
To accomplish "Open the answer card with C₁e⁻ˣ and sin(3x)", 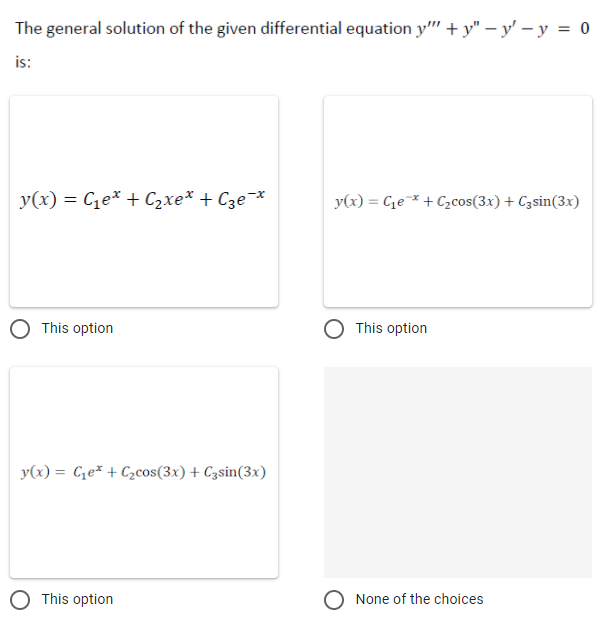I will pos(458,201).
